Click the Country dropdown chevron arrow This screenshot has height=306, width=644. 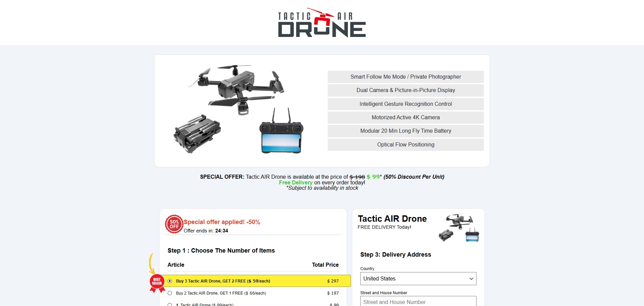(x=471, y=279)
